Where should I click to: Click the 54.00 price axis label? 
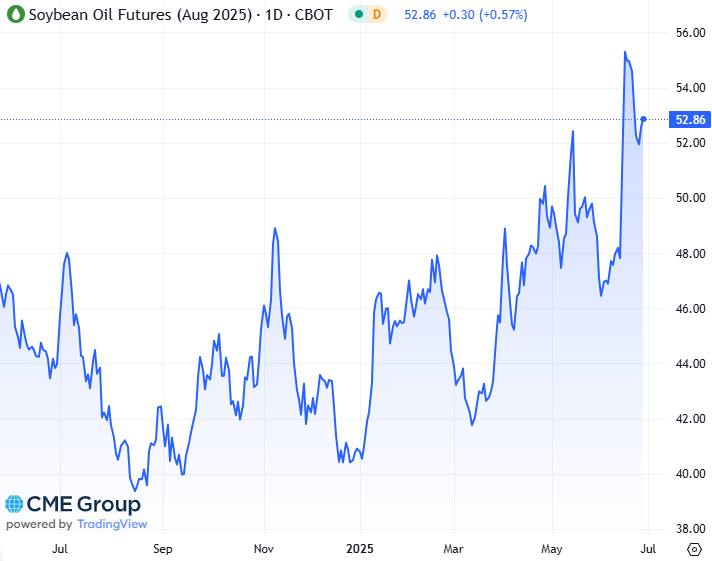[691, 88]
